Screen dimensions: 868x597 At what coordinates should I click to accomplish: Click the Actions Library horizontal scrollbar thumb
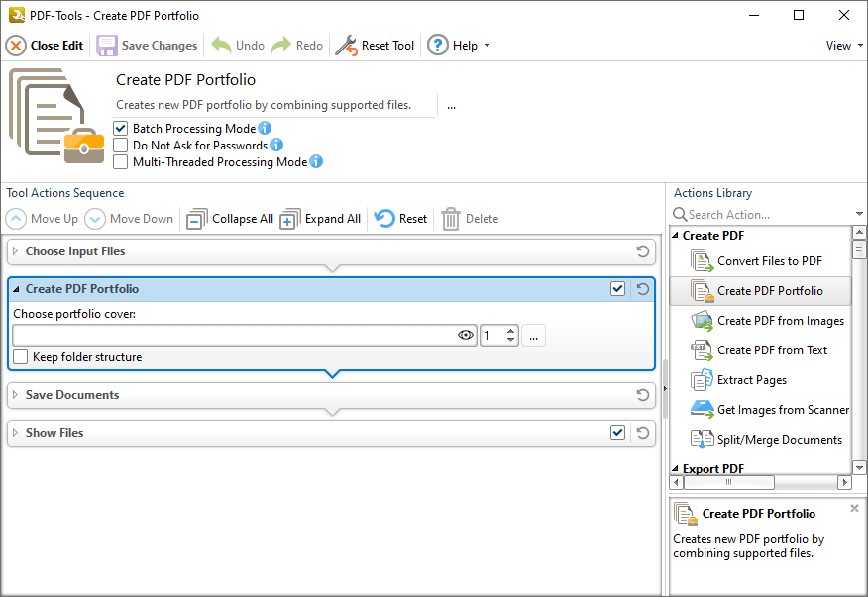pyautogui.click(x=729, y=482)
